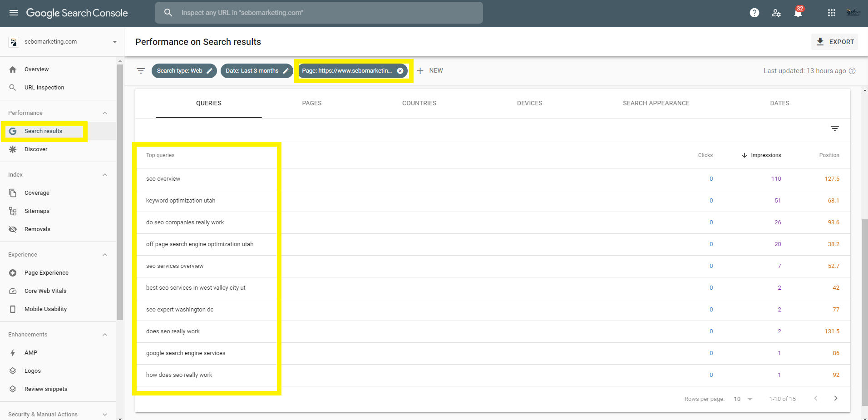The height and width of the screenshot is (420, 868).
Task: Open the account profile avatar
Action: tap(853, 13)
